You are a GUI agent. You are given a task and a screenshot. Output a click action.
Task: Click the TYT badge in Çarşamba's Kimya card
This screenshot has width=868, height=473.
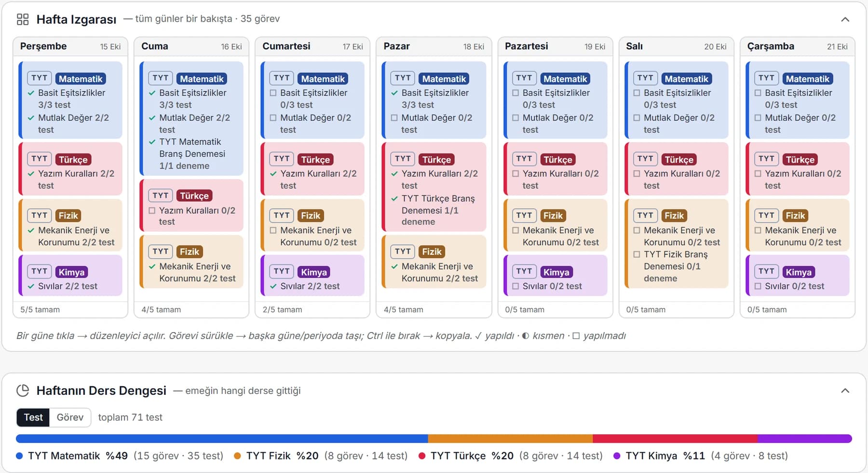click(x=766, y=271)
